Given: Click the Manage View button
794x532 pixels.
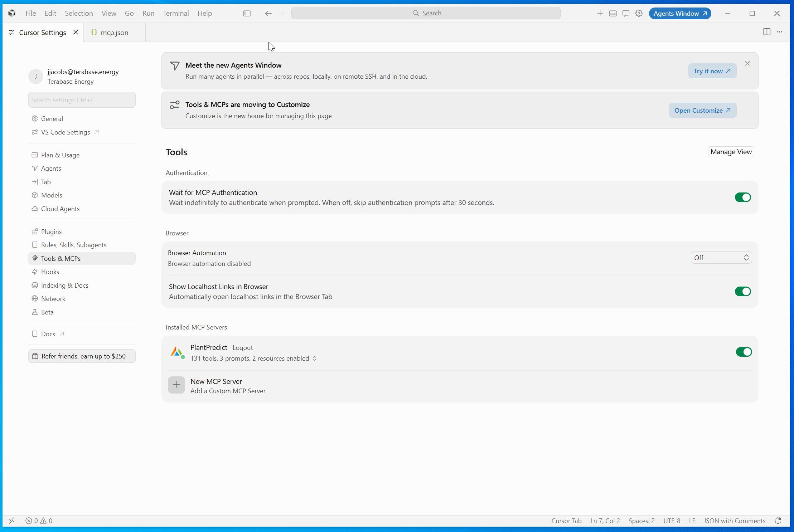Looking at the screenshot, I should (x=731, y=152).
